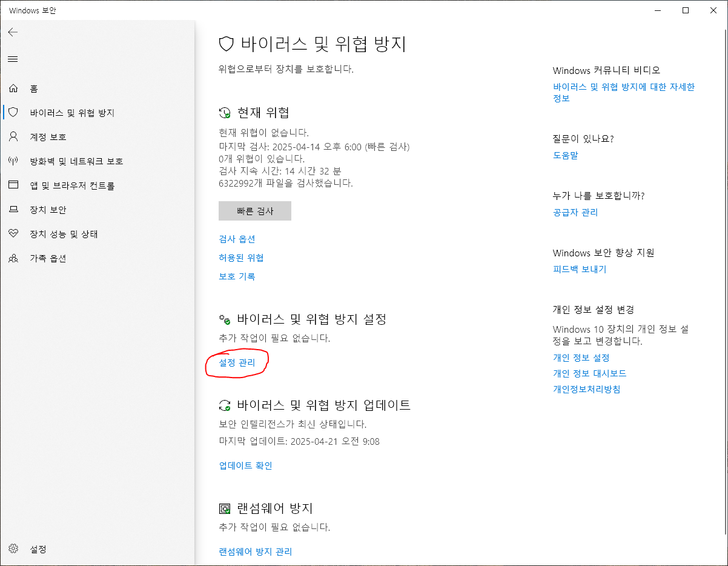
Task: Select 바이러스 및 위협 방지 in sidebar
Action: [x=72, y=113]
